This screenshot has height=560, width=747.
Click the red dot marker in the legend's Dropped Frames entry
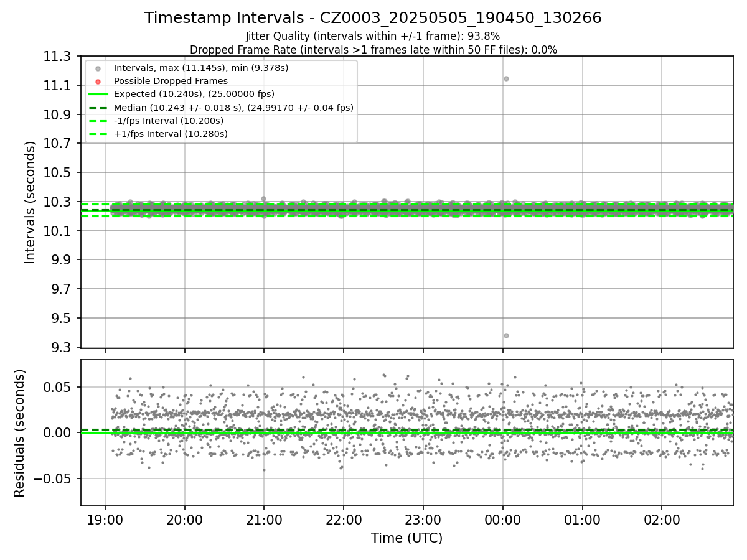[98, 82]
